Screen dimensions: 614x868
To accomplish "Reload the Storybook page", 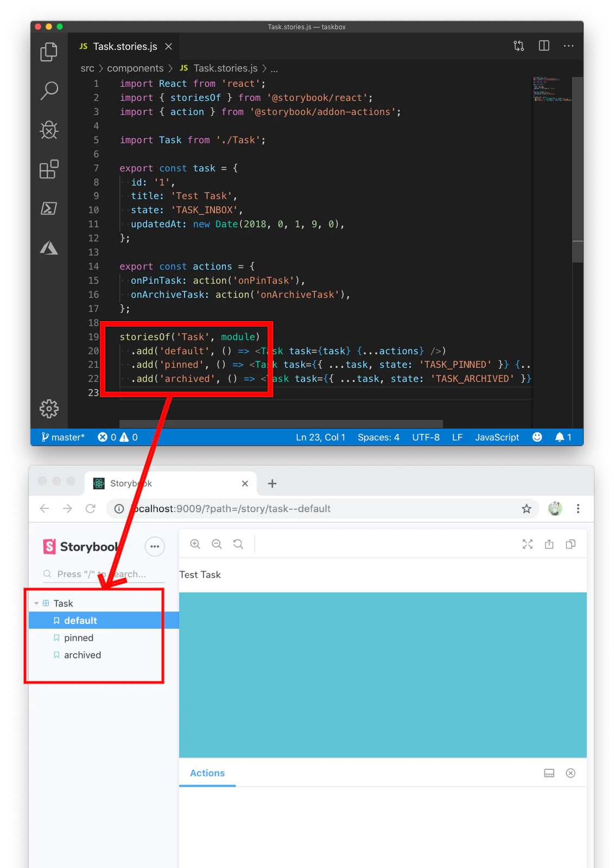I will coord(91,508).
